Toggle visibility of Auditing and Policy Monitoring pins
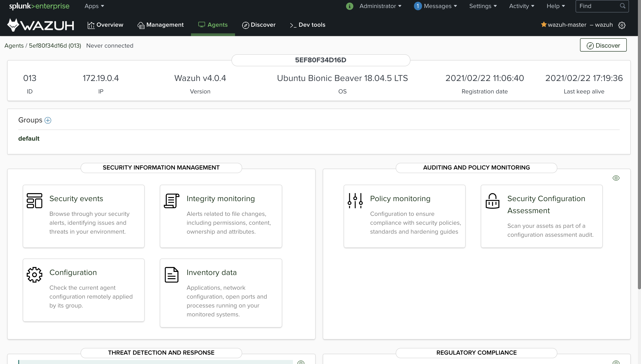Image resolution: width=641 pixels, height=364 pixels. click(x=616, y=178)
